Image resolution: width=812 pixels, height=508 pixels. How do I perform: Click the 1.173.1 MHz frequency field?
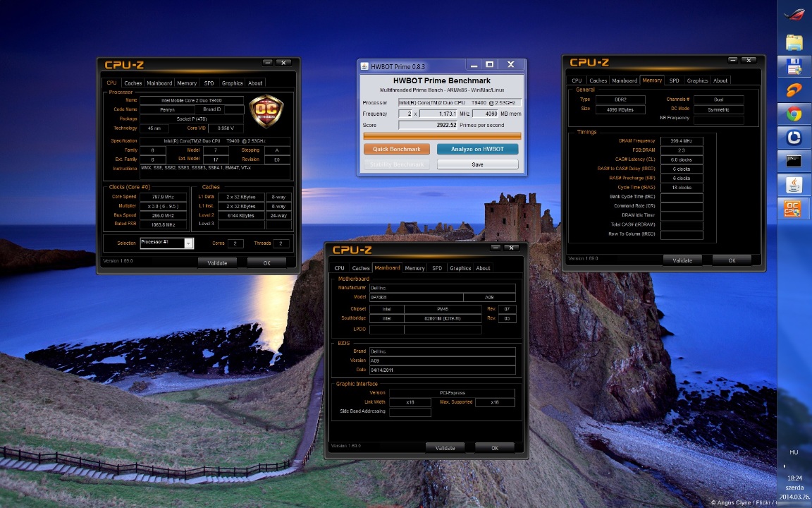(x=438, y=114)
